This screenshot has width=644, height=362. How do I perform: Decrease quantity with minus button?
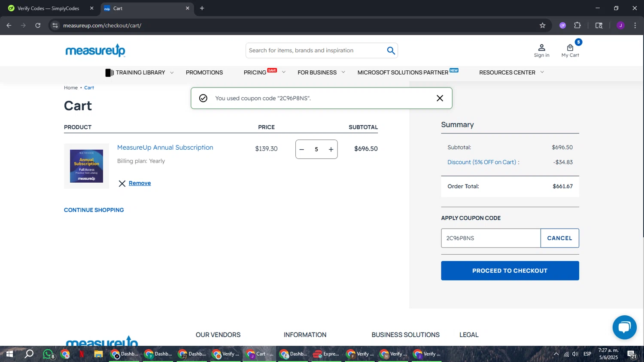(x=302, y=149)
